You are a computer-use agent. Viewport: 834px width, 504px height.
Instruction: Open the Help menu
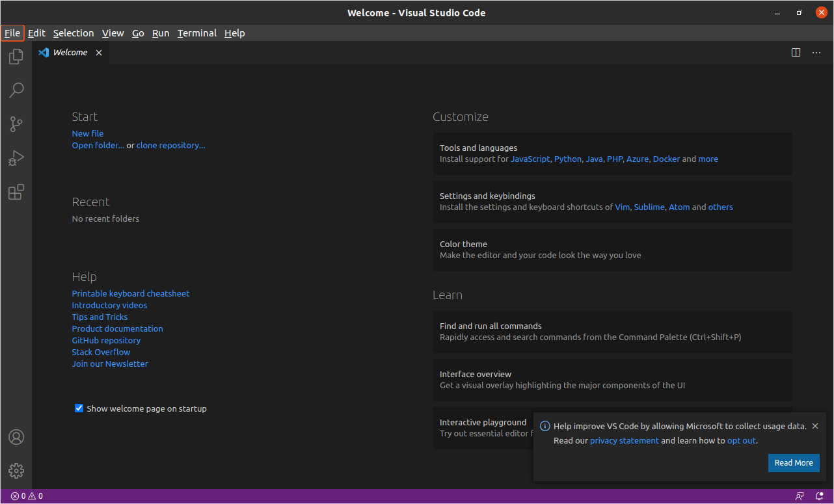[x=235, y=33]
